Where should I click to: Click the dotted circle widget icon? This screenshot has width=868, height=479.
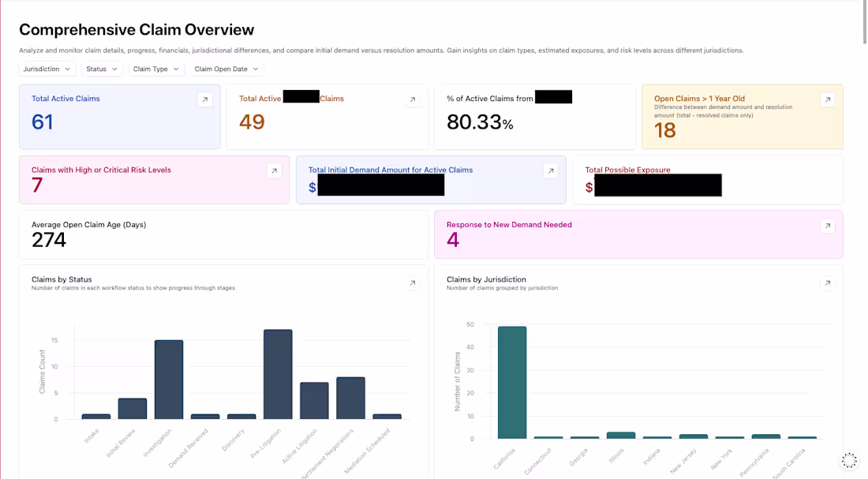coord(849,460)
